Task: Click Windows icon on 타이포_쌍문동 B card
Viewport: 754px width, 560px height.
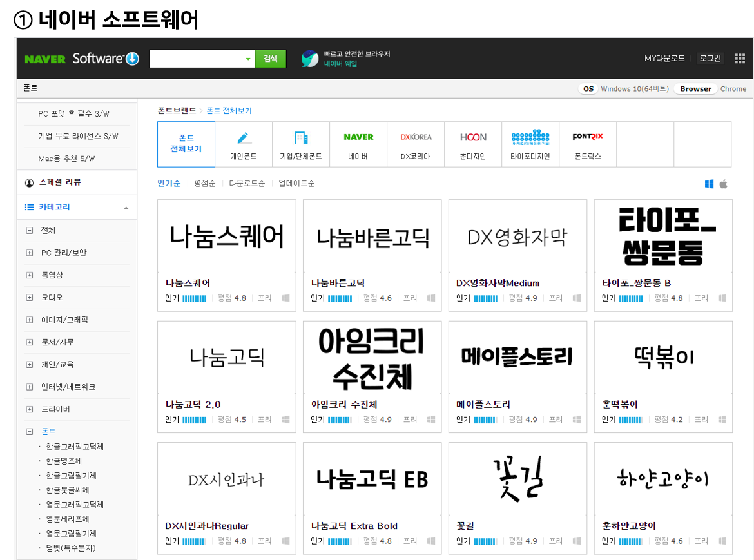Action: pos(722,298)
